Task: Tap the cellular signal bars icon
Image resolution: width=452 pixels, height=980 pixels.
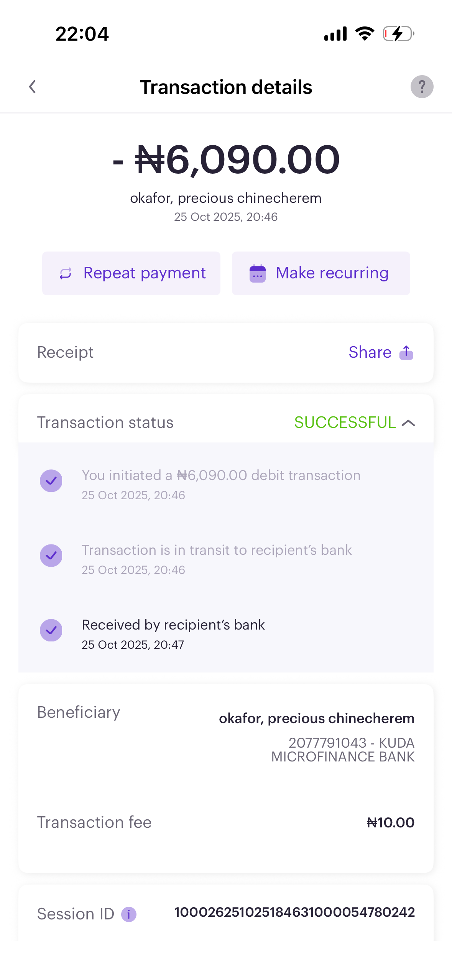Action: (335, 34)
